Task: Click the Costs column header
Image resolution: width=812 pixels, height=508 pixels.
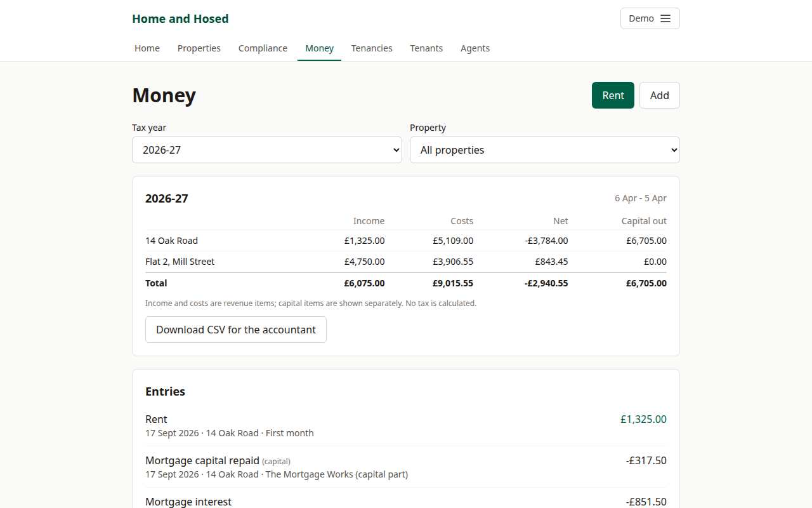Action: (462, 221)
